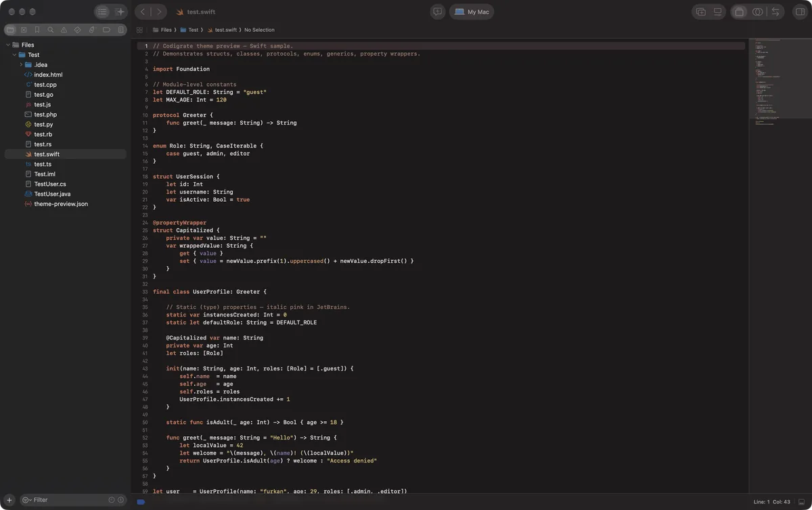
Task: Open the related items grid icon
Action: coord(140,30)
